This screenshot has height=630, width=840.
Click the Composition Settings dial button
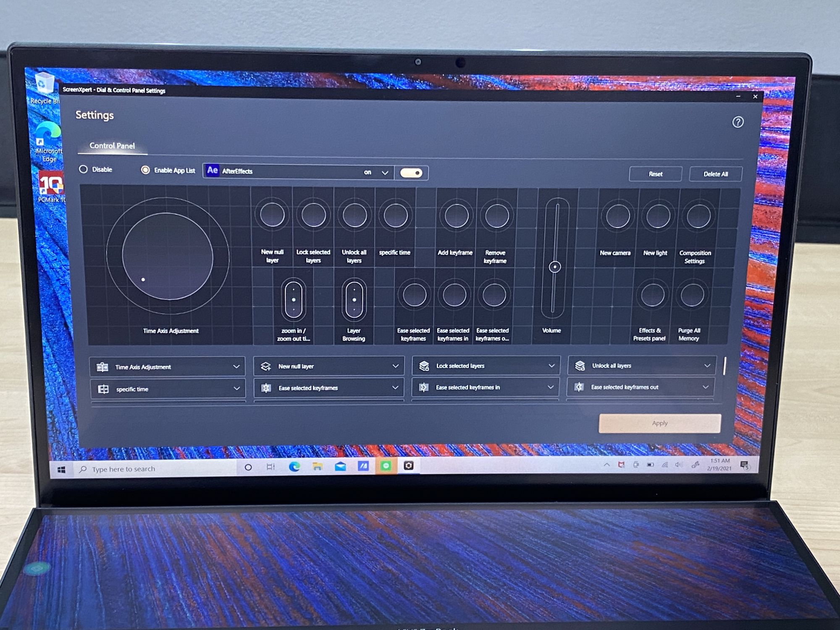click(698, 216)
